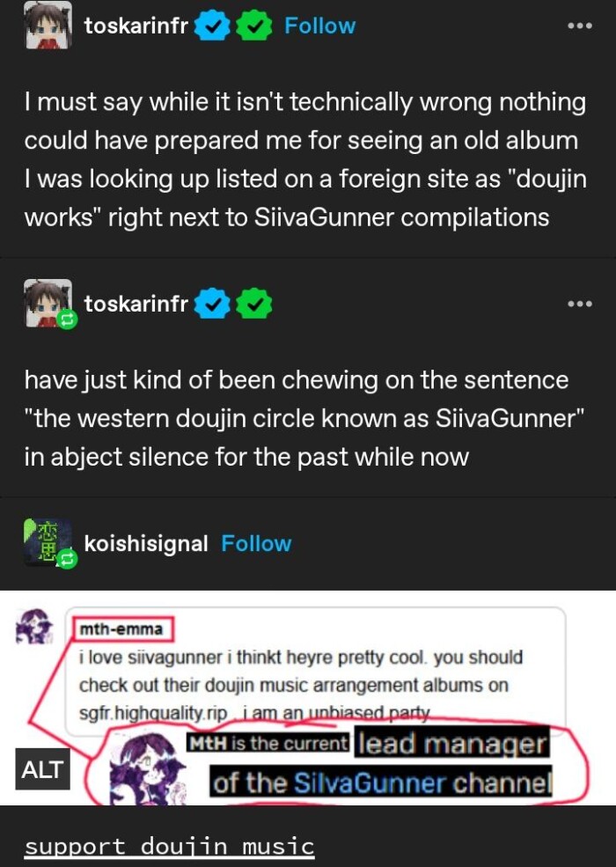Open toskarinfr's avatar in the first post
This screenshot has height=867, width=616.
coord(48,25)
